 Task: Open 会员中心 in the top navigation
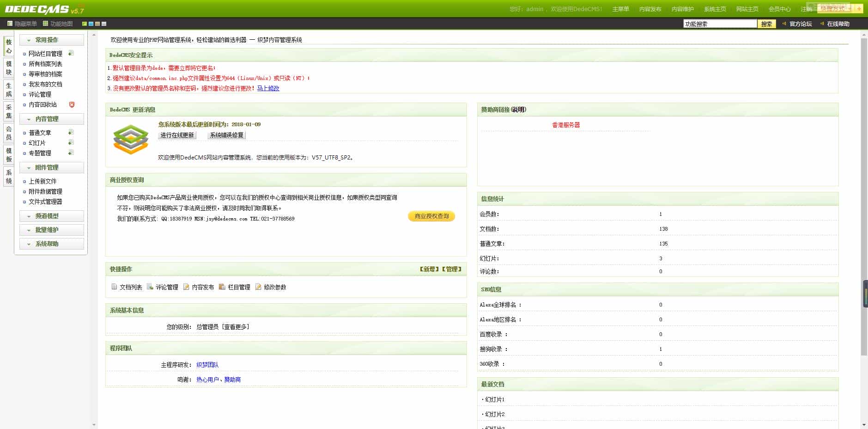(779, 9)
